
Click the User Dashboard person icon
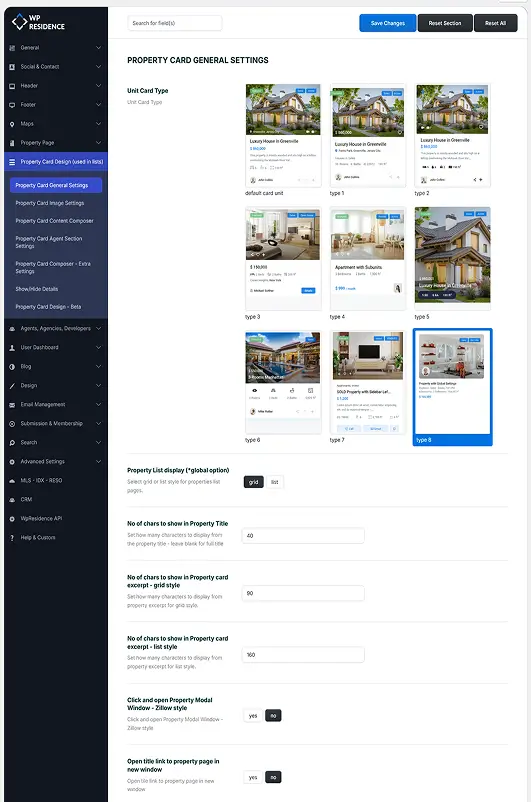[x=12, y=347]
